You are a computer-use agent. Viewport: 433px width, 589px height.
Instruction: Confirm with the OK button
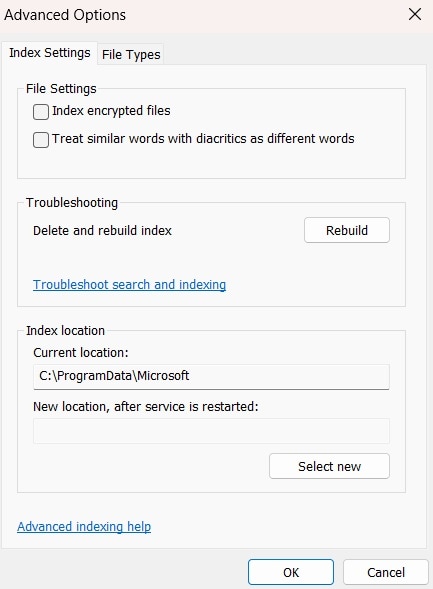(291, 572)
